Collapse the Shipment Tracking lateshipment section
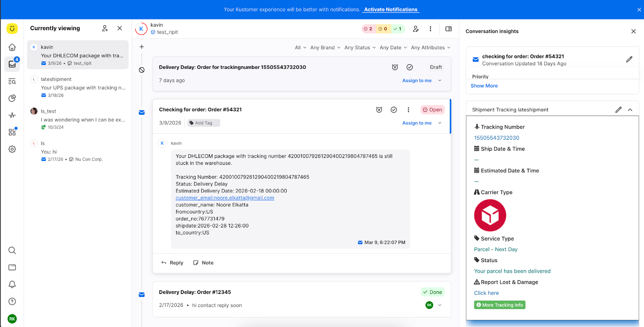Screen dimensions: 644x327 pyautogui.click(x=630, y=110)
